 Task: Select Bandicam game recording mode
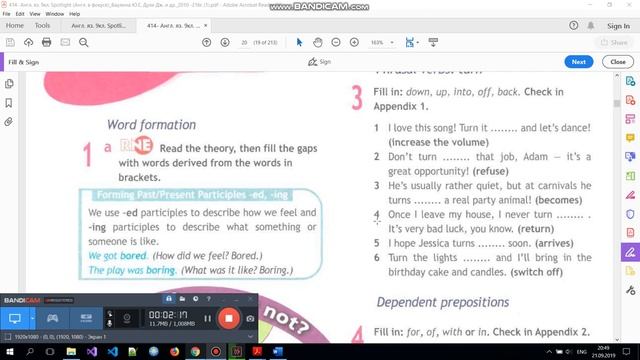pos(52,318)
